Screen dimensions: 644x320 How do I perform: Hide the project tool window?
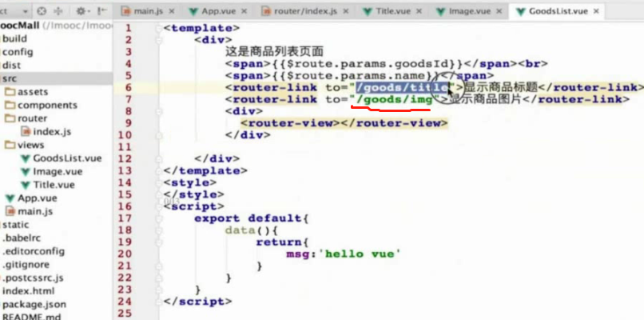pyautogui.click(x=102, y=11)
